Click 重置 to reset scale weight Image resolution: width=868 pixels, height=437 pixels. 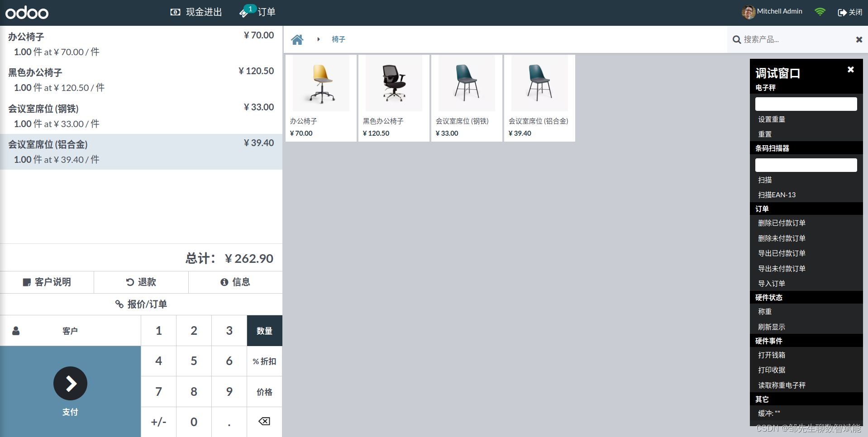(765, 134)
